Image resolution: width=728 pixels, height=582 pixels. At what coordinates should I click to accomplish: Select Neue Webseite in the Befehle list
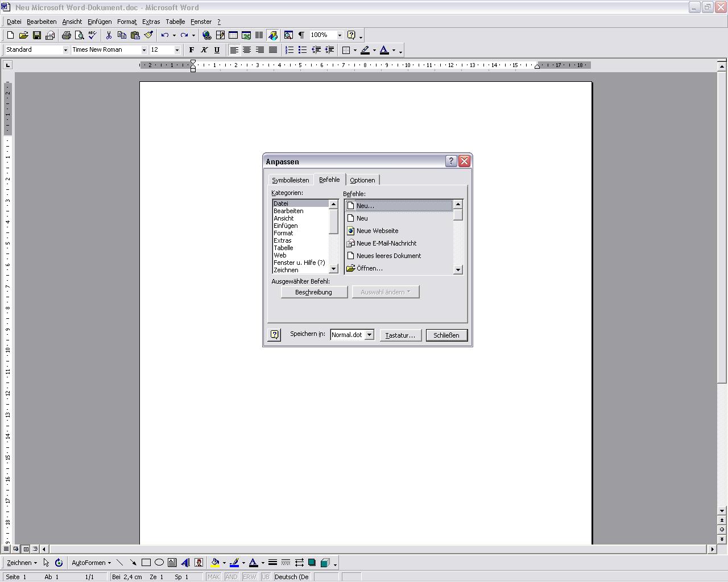coord(399,231)
